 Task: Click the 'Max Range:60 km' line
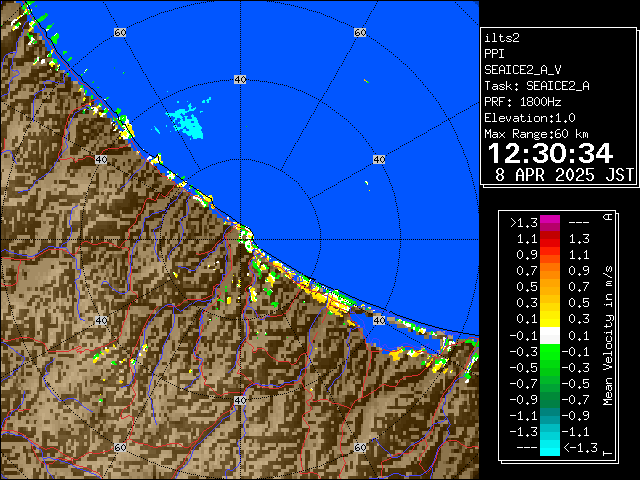(536, 134)
